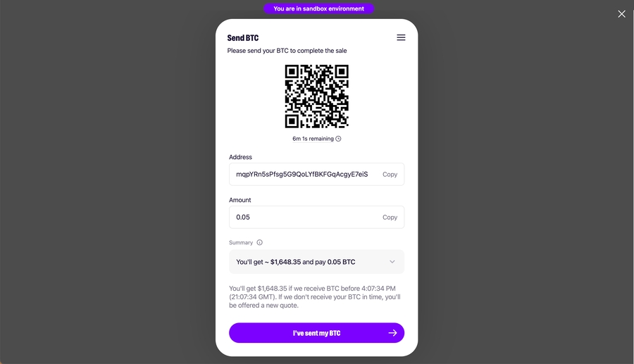This screenshot has height=364, width=634.
Task: Open the hamburger menu icon
Action: coord(401,37)
